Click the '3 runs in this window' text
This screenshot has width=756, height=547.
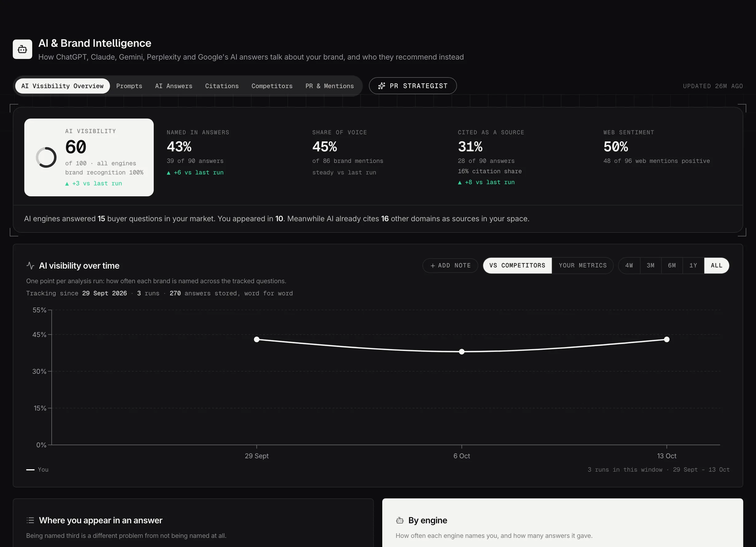point(625,470)
